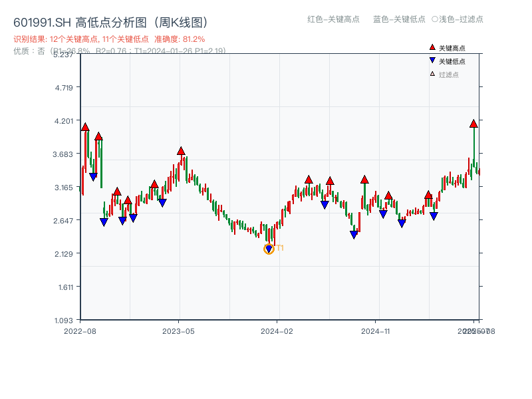
Task: Toggle the 关键低点 legend entry text
Action: click(452, 62)
